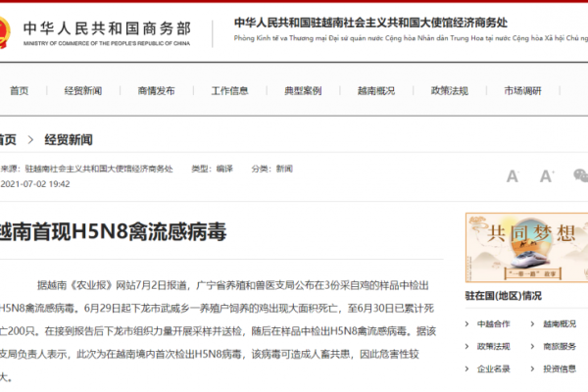Click 驻在国(地区)情况 section heading
This screenshot has height=392, width=588.
[x=504, y=296]
